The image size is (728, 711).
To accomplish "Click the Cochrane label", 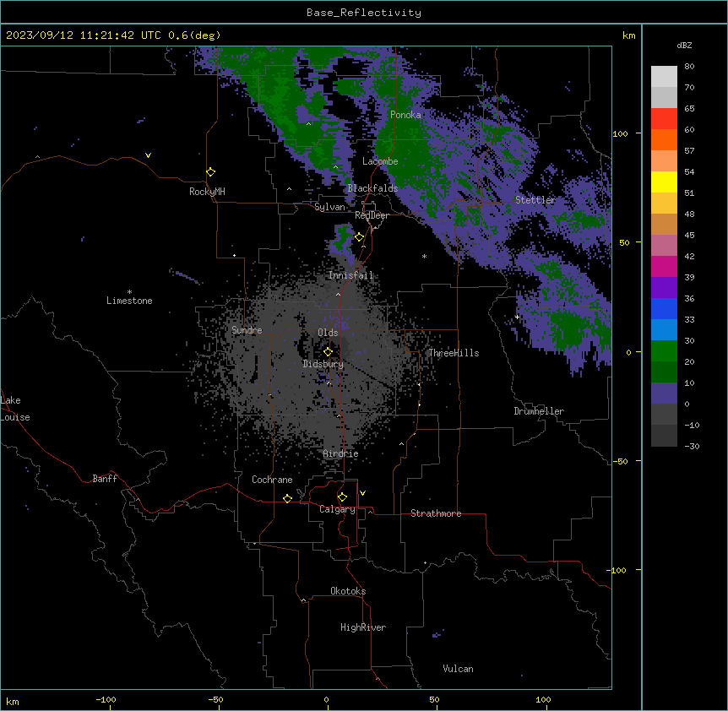I will click(272, 480).
